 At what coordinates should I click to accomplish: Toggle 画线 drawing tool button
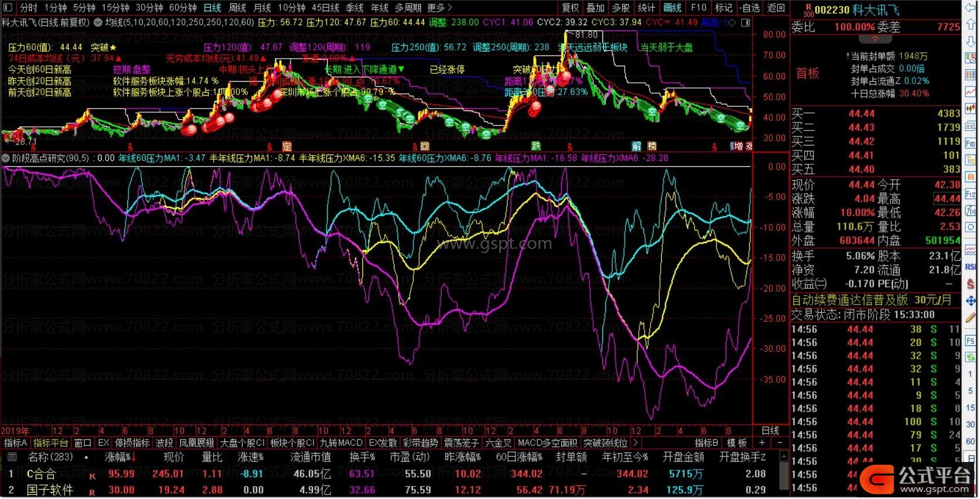(x=672, y=8)
